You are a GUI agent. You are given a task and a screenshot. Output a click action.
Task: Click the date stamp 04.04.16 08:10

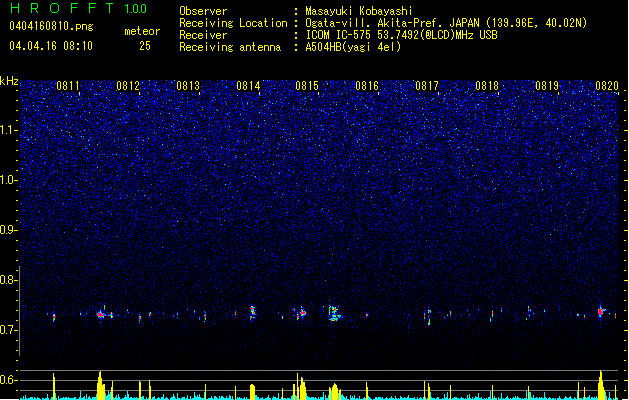click(51, 46)
